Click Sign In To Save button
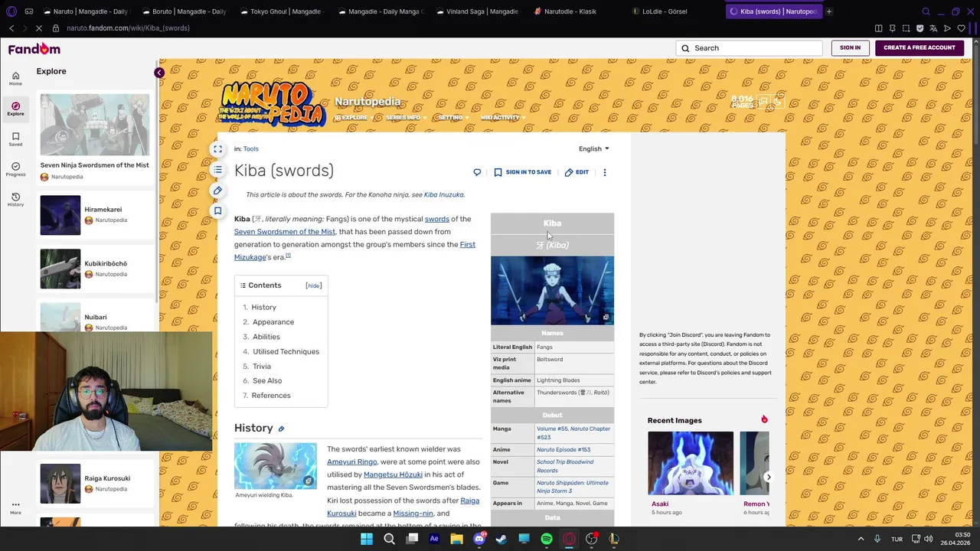Image resolution: width=980 pixels, height=551 pixels. pyautogui.click(x=523, y=172)
